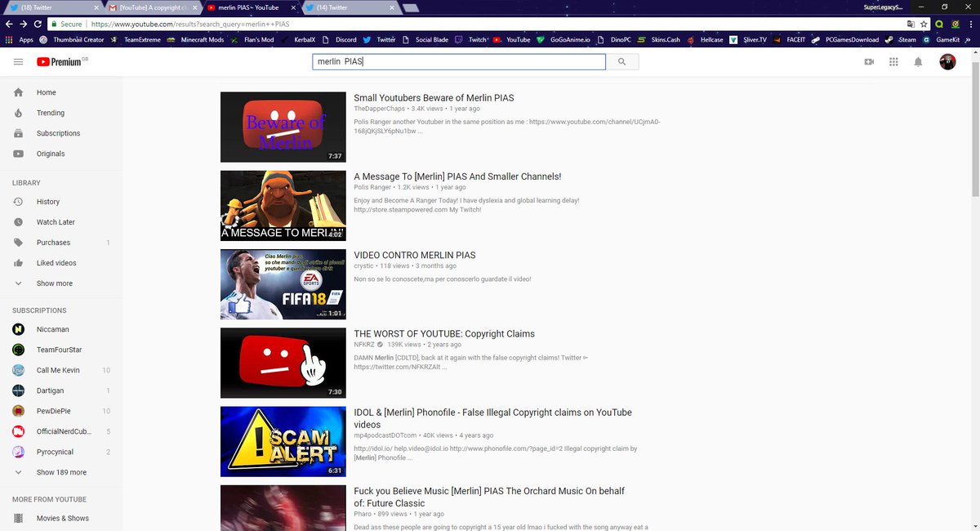Open PewDiePie subscription channel
This screenshot has height=531, width=980.
pyautogui.click(x=61, y=411)
